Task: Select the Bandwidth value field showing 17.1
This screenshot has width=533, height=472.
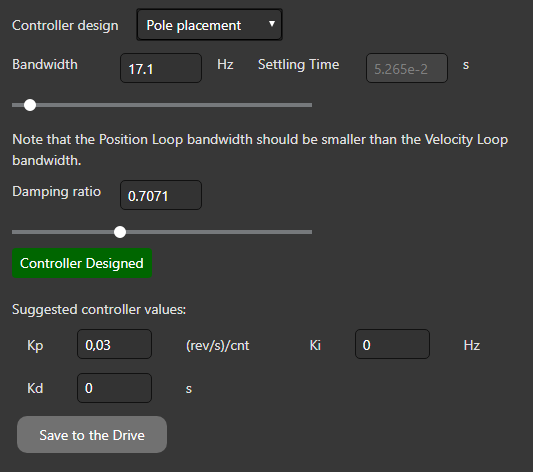Action: (x=161, y=68)
